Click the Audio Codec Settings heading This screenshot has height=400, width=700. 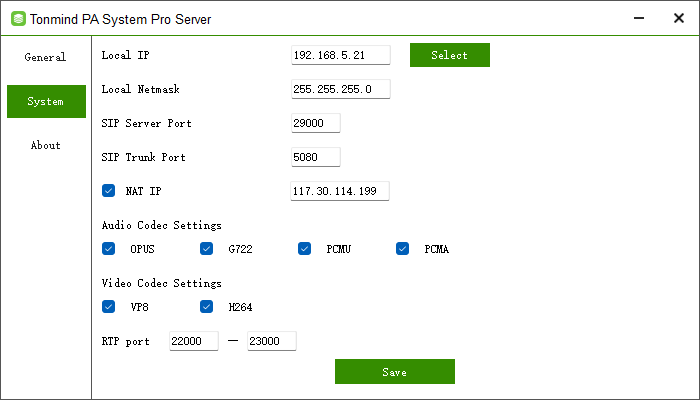tap(162, 225)
